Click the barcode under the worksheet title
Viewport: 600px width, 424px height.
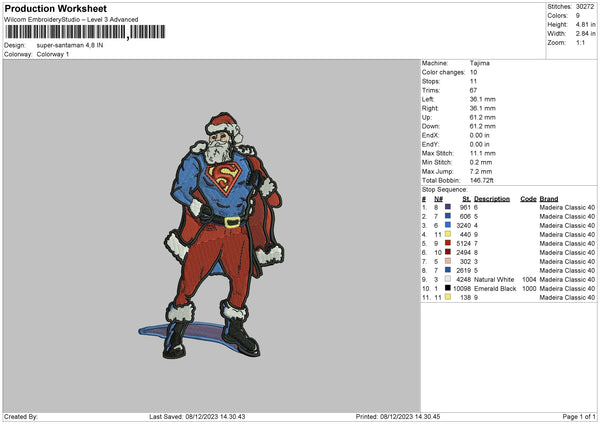85,32
